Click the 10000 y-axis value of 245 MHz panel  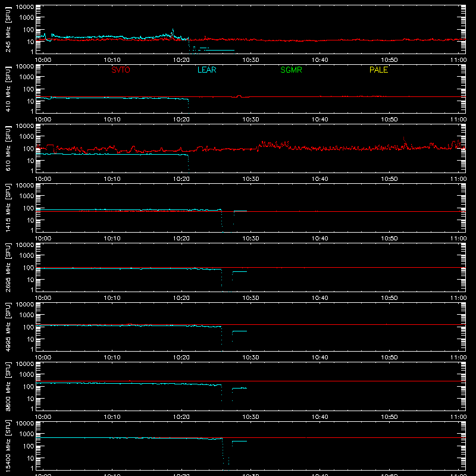[x=25, y=7]
